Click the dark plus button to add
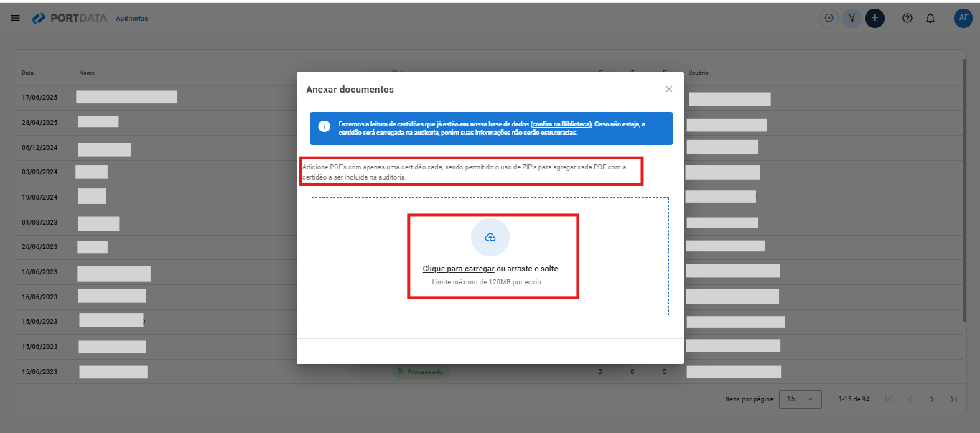The image size is (980, 433). click(x=874, y=18)
